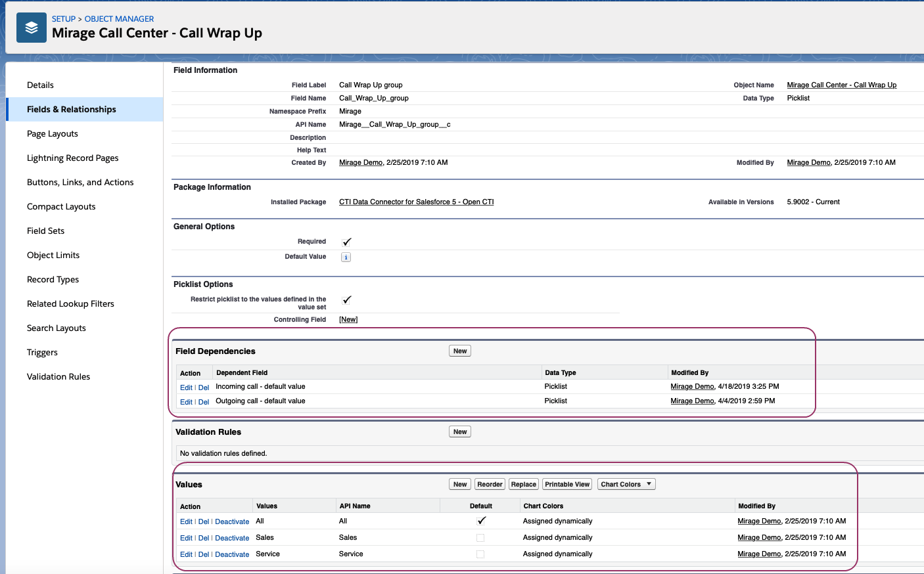Click New button in Values section
This screenshot has width=924, height=574.
point(460,485)
